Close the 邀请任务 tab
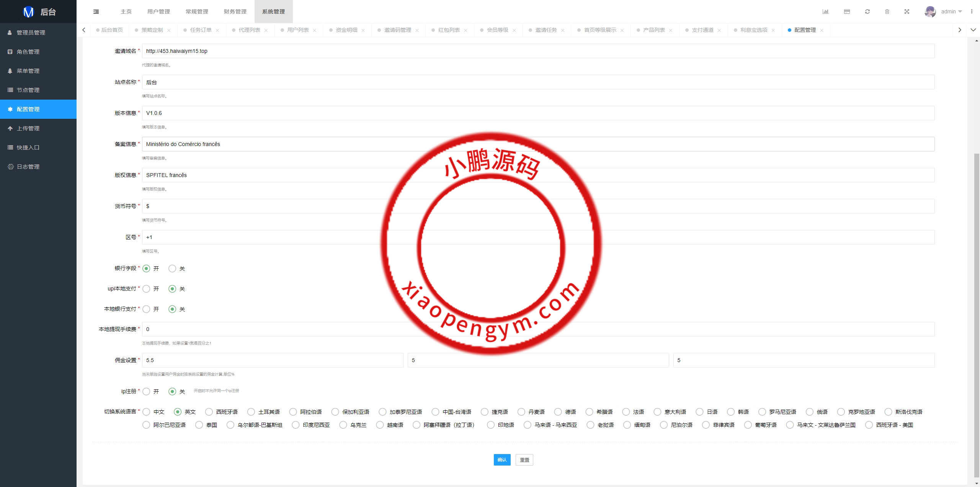The image size is (980, 487). pyautogui.click(x=563, y=30)
